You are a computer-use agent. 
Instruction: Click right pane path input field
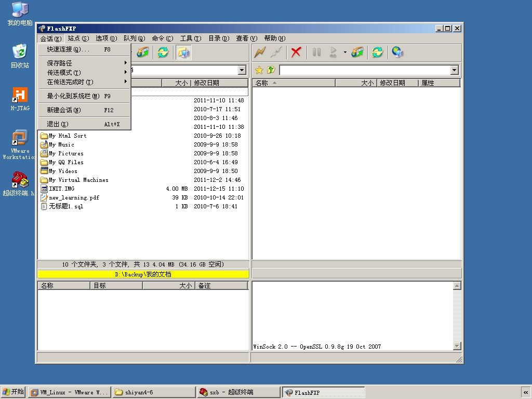pos(365,70)
